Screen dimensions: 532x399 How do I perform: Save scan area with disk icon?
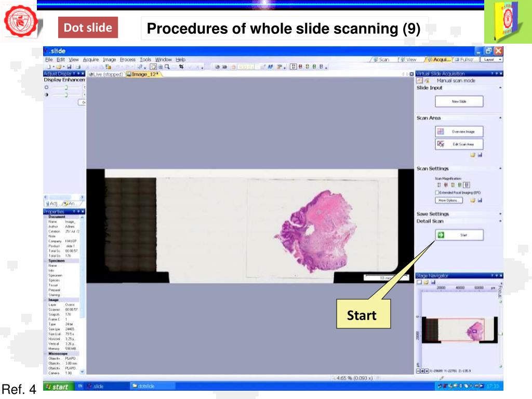coord(480,155)
